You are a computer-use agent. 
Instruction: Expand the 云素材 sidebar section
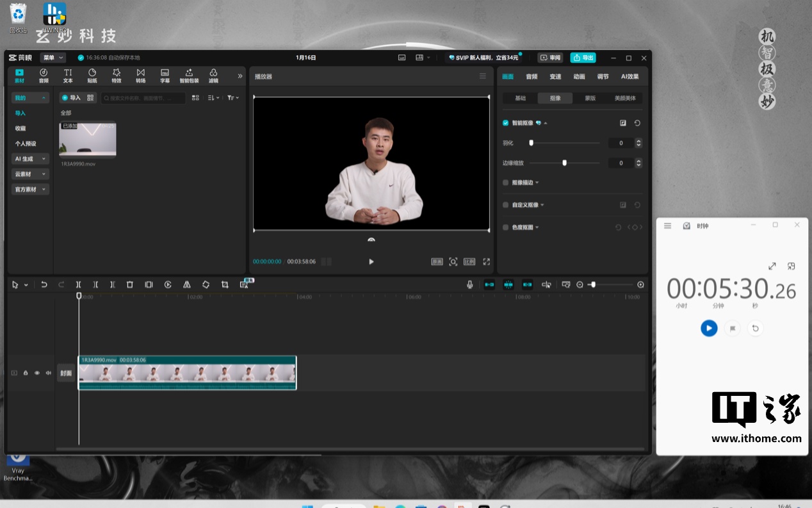[x=30, y=174]
